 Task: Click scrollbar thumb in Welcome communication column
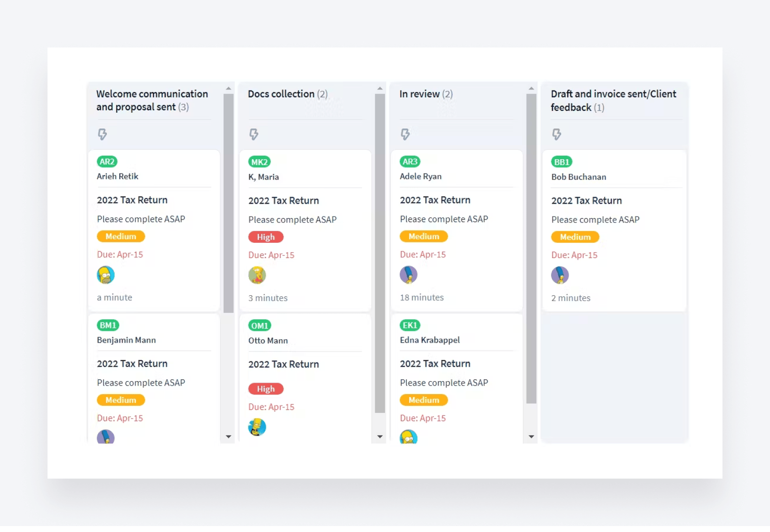[x=229, y=203]
